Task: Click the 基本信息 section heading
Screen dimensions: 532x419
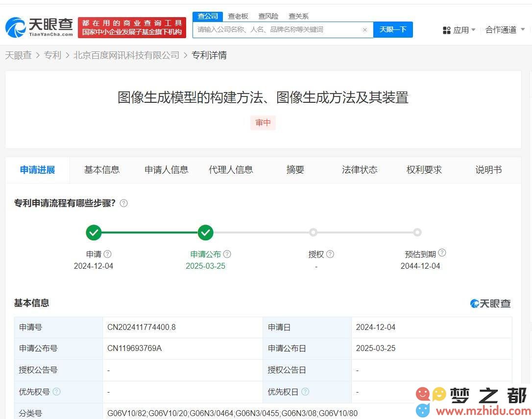Action: (x=31, y=303)
